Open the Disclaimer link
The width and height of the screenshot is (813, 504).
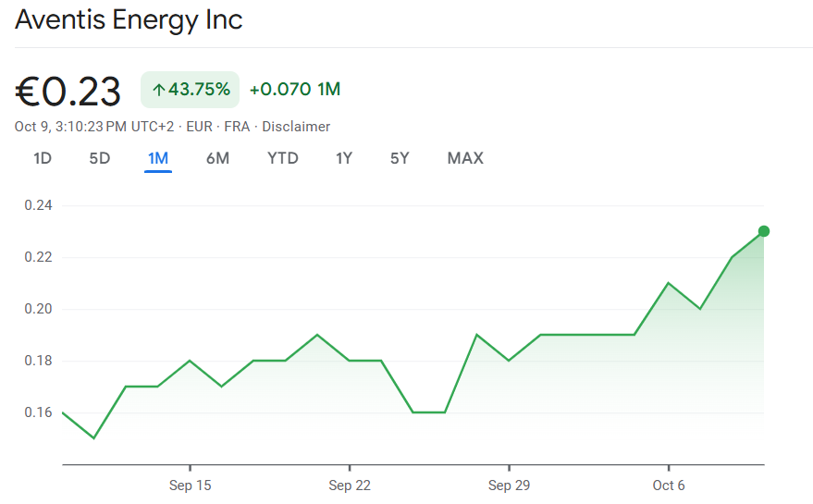pos(296,127)
